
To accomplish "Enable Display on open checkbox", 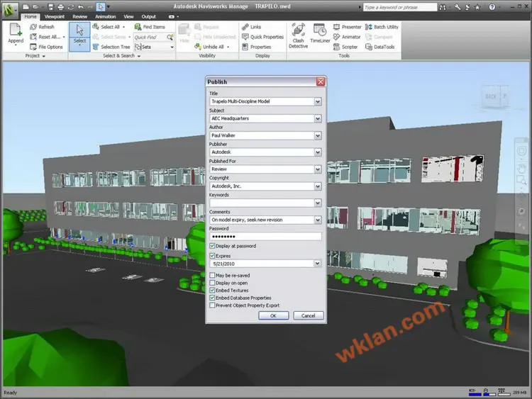I will click(x=212, y=283).
